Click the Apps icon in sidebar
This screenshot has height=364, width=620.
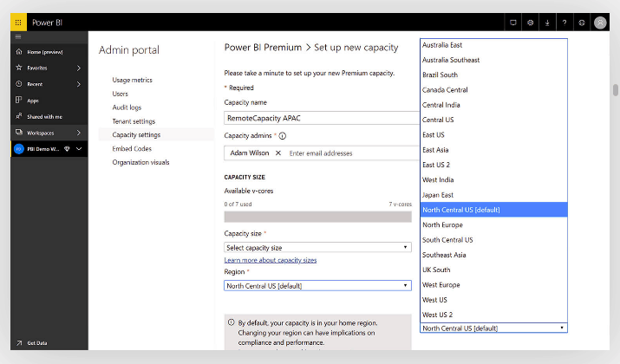pyautogui.click(x=18, y=100)
